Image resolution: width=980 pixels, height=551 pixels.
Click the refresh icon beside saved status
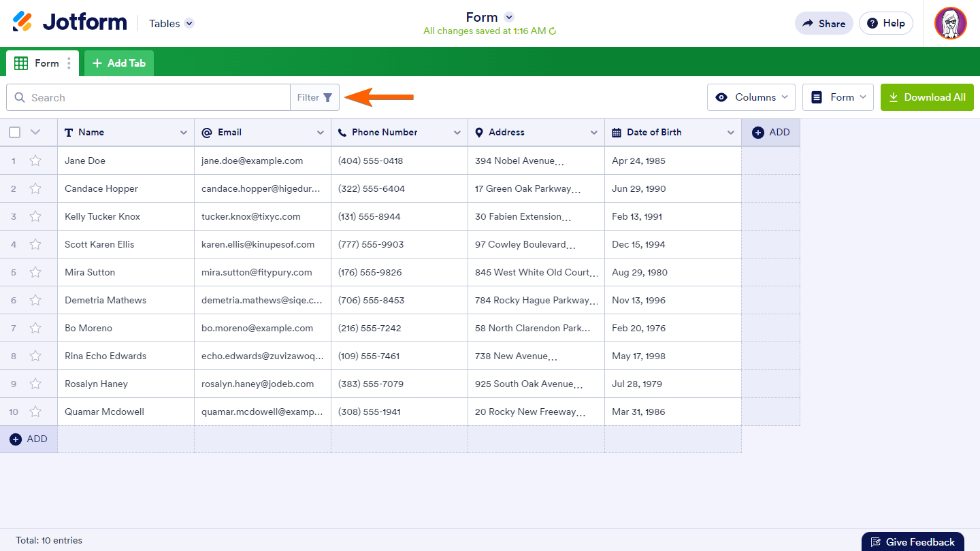(x=553, y=31)
